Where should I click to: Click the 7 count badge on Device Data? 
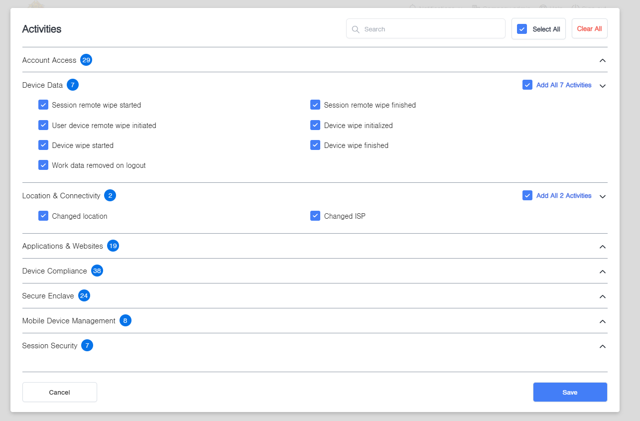tap(73, 85)
